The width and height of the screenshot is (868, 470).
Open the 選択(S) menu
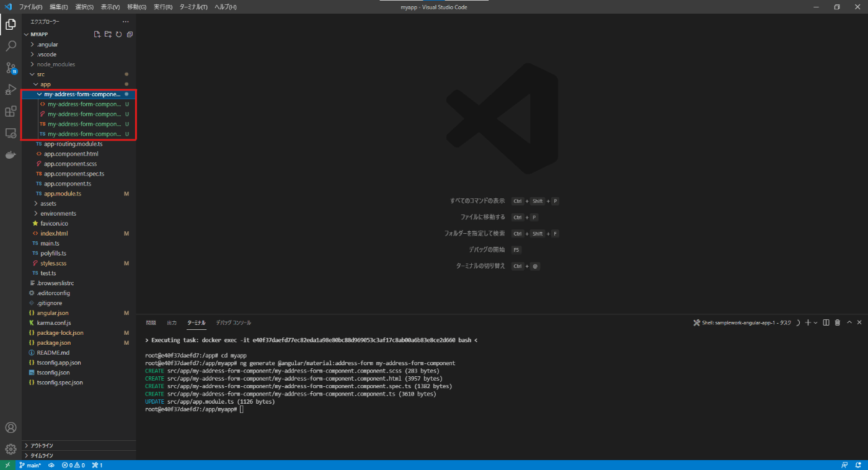[84, 7]
